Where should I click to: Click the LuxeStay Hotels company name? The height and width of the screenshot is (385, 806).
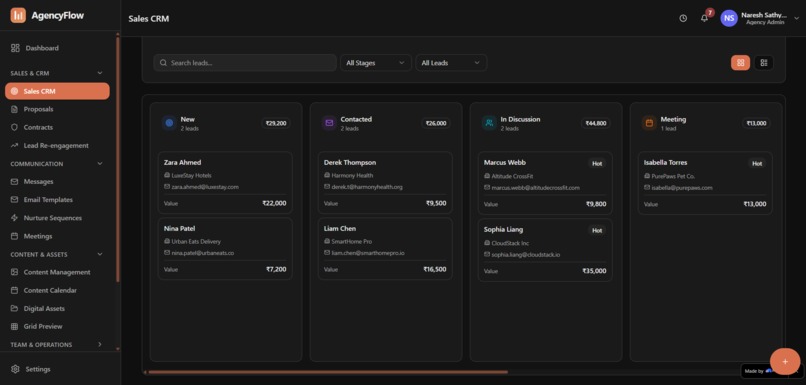pyautogui.click(x=191, y=175)
